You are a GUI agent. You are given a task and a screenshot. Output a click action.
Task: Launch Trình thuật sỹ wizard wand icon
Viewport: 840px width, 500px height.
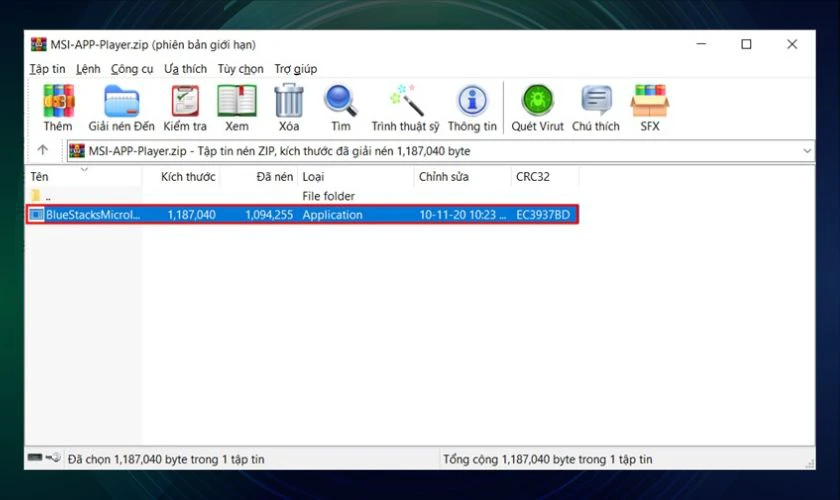(x=405, y=101)
